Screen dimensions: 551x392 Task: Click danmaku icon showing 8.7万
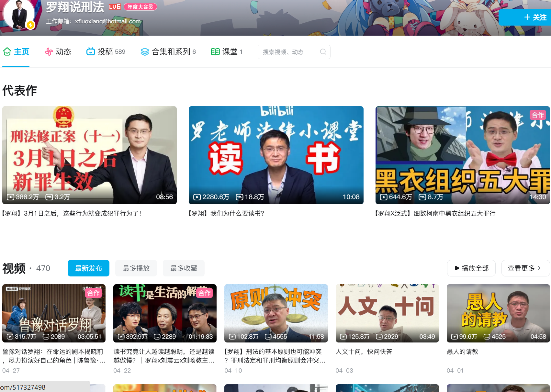click(422, 197)
